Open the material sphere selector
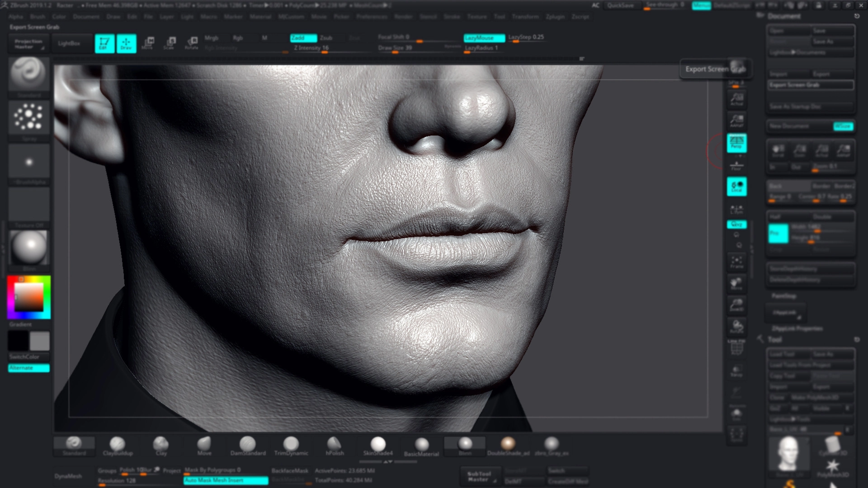This screenshot has width=868, height=488. (29, 247)
